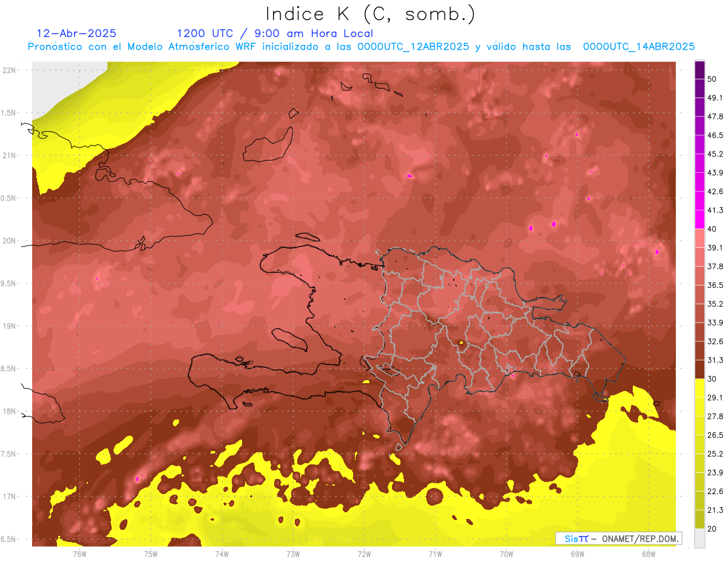Click the '75W' longitude label

[x=151, y=554]
